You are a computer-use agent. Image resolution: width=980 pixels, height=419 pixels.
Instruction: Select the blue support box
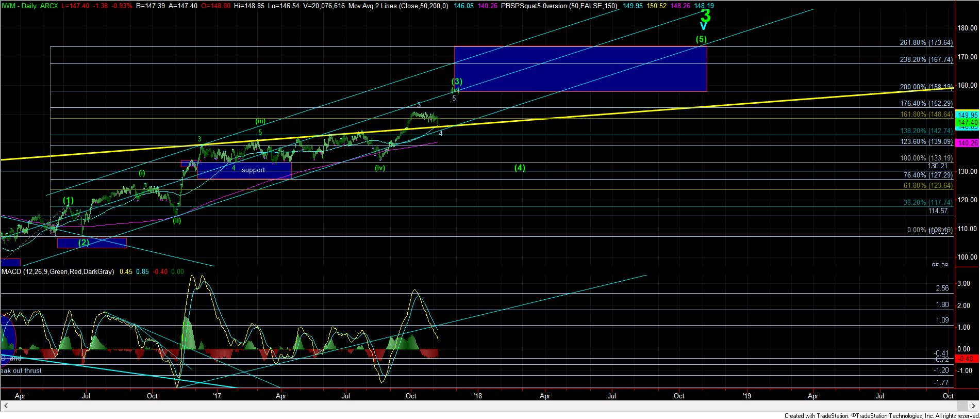244,170
